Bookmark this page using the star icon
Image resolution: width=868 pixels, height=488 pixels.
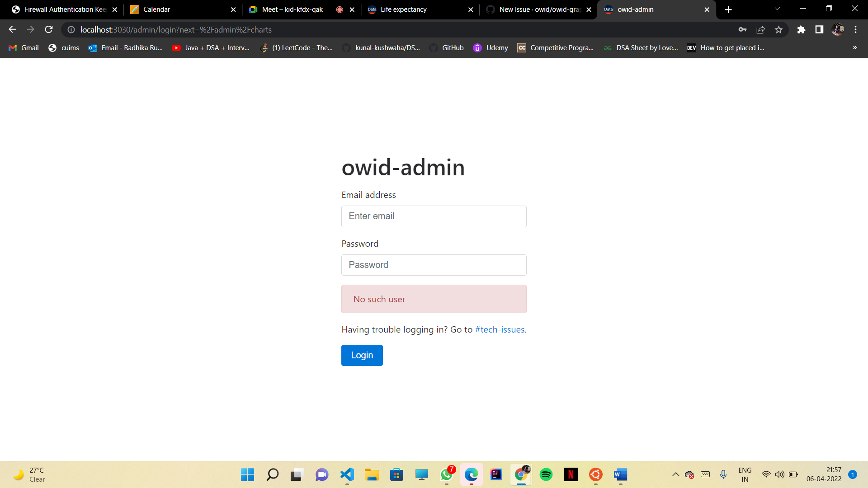(778, 29)
